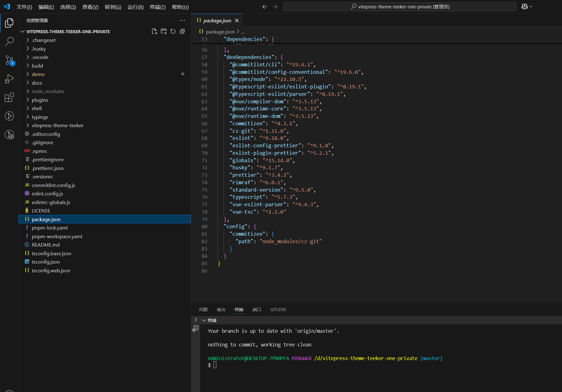Click the terminal shell icon in panel
This screenshot has width=562, height=392.
pos(196,328)
